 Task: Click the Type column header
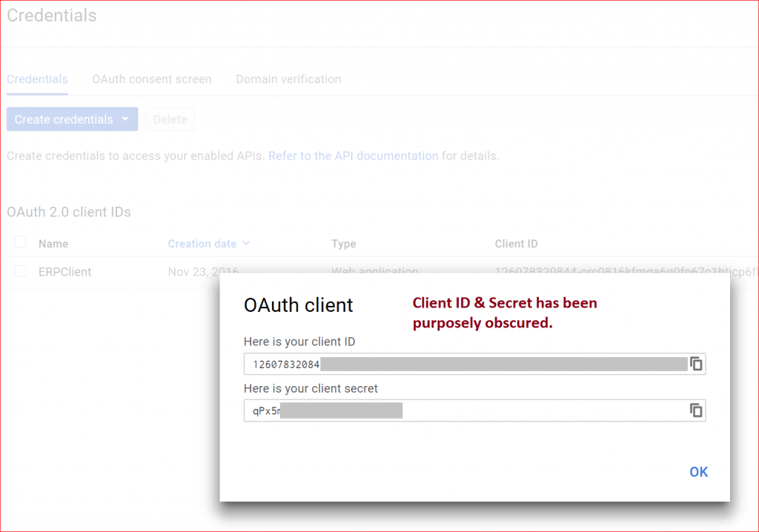pyautogui.click(x=343, y=244)
